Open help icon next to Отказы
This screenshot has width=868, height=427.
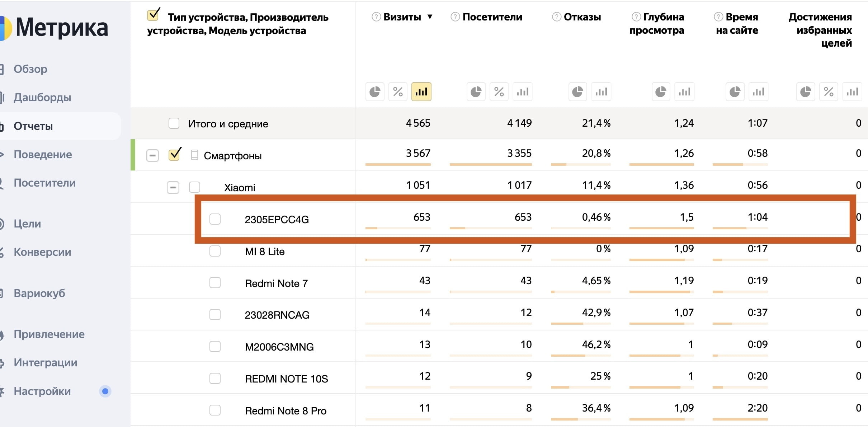click(556, 17)
